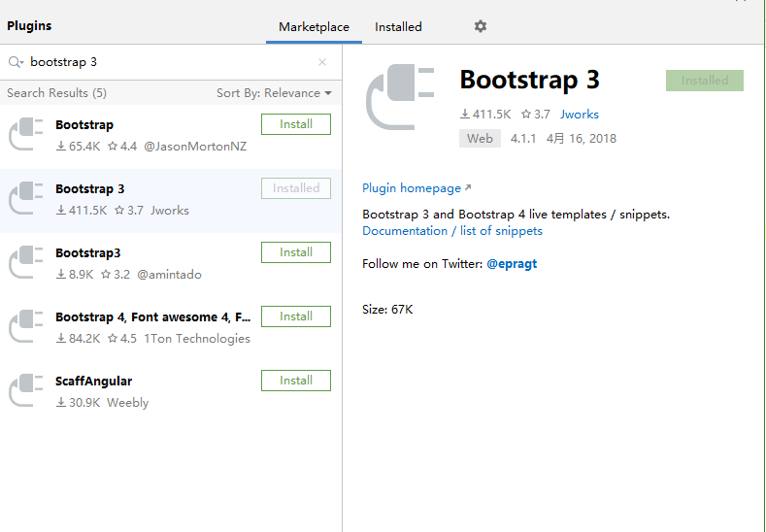The image size is (766, 532).
Task: Open Documentation / list of snippets link
Action: tap(452, 231)
